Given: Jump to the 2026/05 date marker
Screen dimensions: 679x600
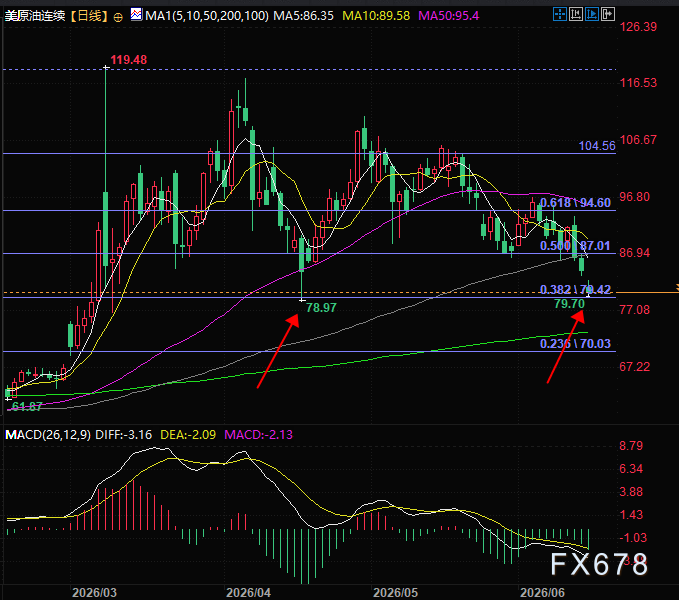Looking at the screenshot, I should tap(395, 592).
